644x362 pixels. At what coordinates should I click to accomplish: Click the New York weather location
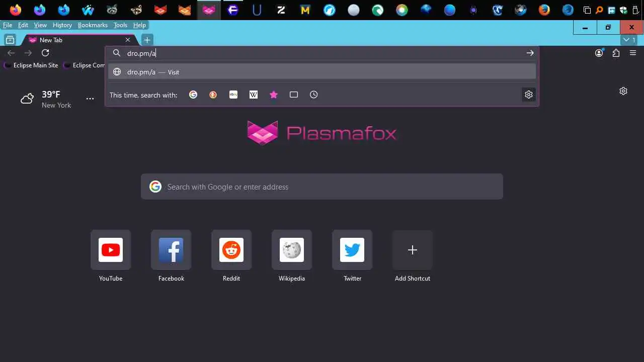[56, 105]
